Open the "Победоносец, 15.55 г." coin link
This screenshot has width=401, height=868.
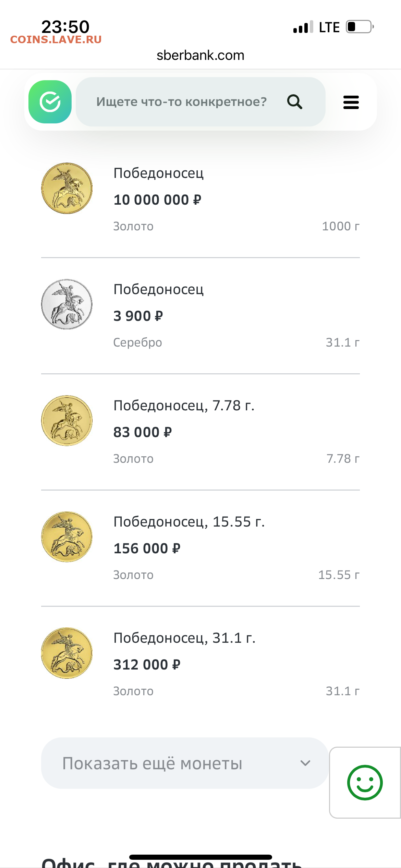click(189, 522)
